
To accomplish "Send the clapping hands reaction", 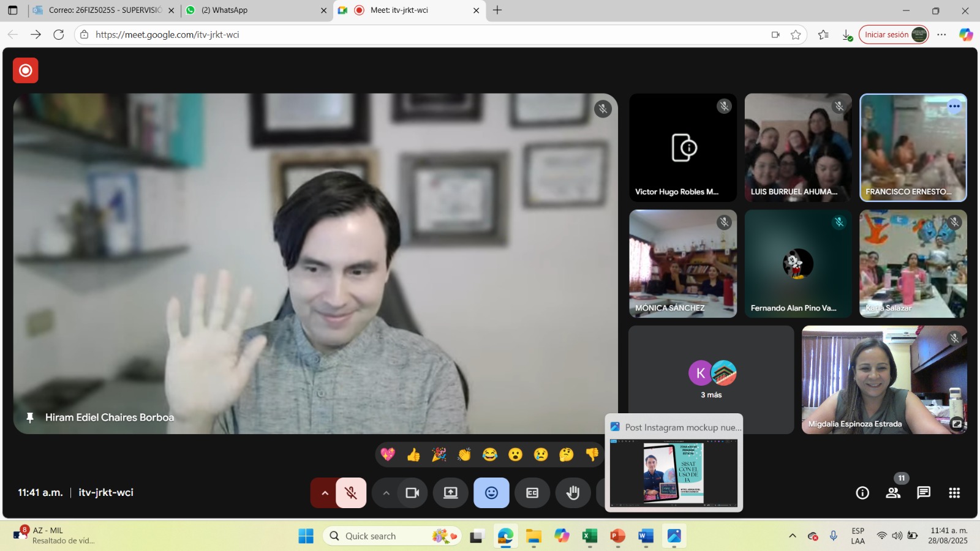I will coord(464,454).
